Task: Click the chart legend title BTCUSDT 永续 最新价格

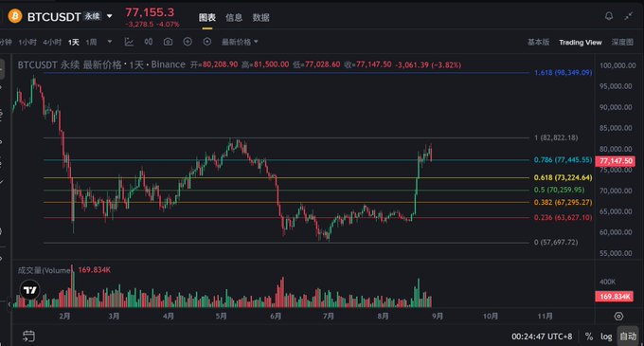Action: click(70, 64)
